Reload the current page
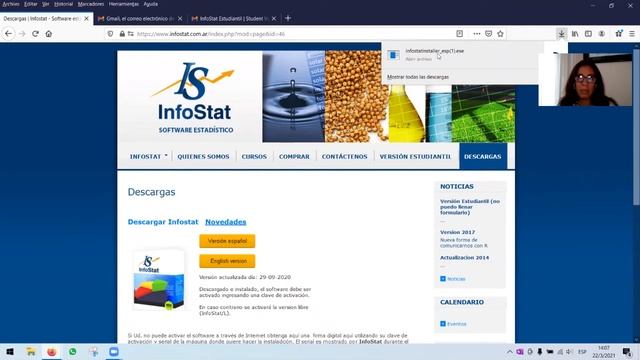 point(36,34)
